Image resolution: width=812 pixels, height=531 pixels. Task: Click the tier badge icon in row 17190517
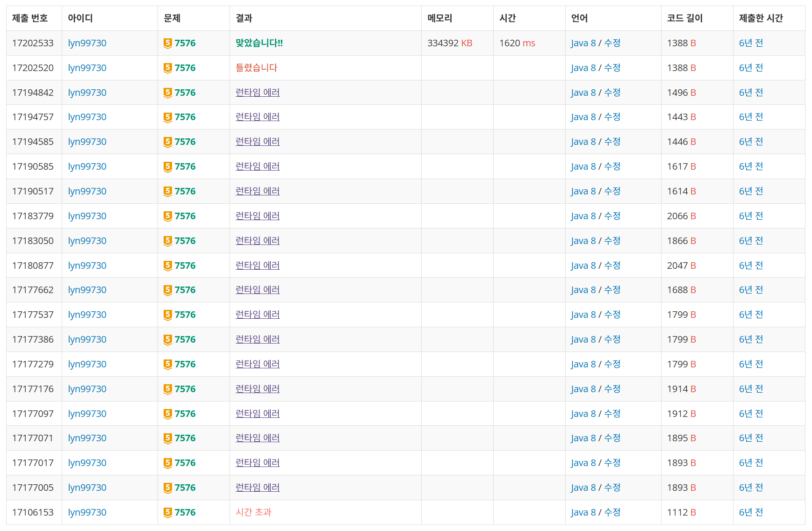[x=168, y=192]
